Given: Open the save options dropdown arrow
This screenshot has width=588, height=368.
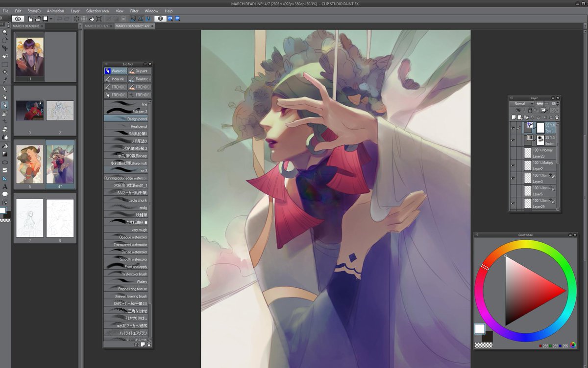Looking at the screenshot, I should click(51, 19).
